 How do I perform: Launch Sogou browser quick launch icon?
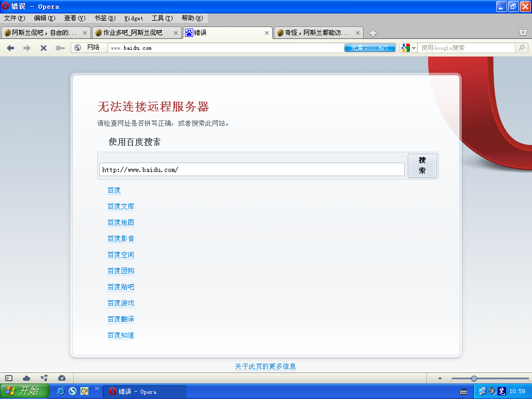[73, 391]
